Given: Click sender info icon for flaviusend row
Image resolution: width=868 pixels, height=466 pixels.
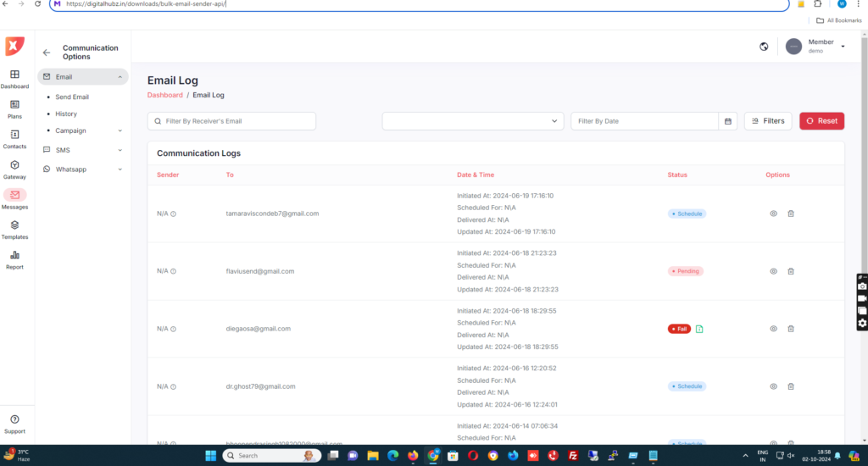Looking at the screenshot, I should [x=173, y=271].
